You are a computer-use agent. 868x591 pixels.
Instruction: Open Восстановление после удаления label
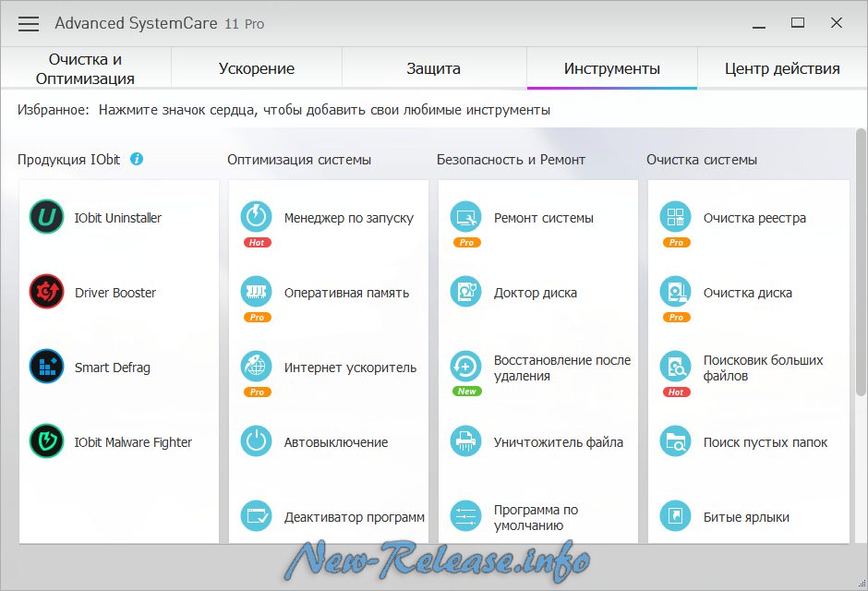point(562,368)
